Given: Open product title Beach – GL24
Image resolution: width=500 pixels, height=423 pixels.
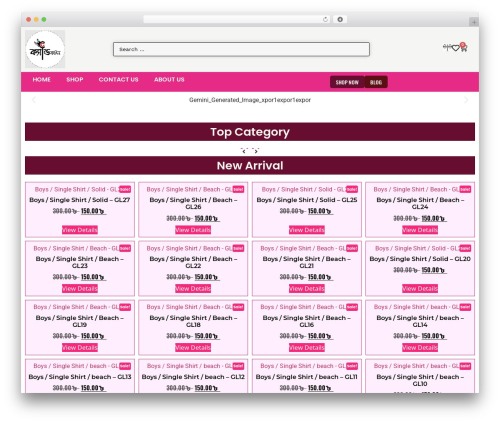Looking at the screenshot, I should 420,203.
